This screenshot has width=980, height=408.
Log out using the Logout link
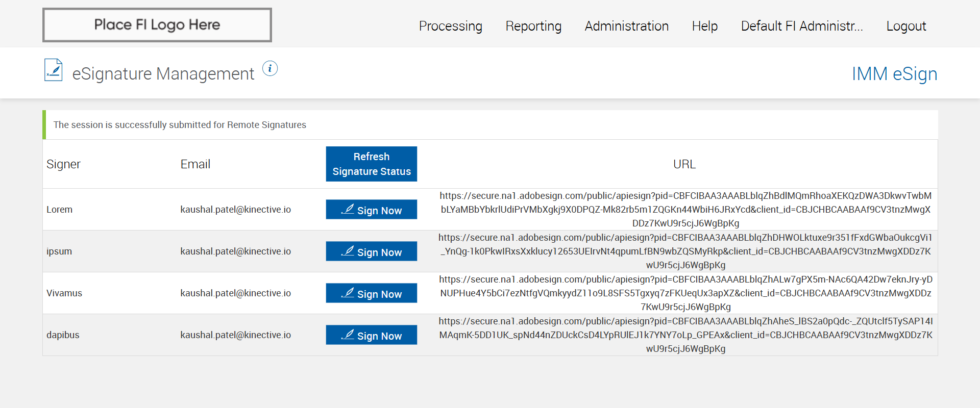point(906,26)
